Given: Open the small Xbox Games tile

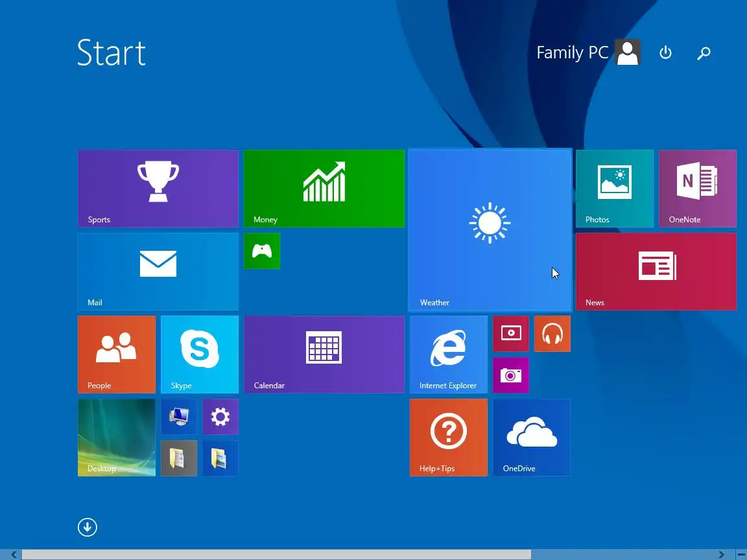Looking at the screenshot, I should 262,251.
